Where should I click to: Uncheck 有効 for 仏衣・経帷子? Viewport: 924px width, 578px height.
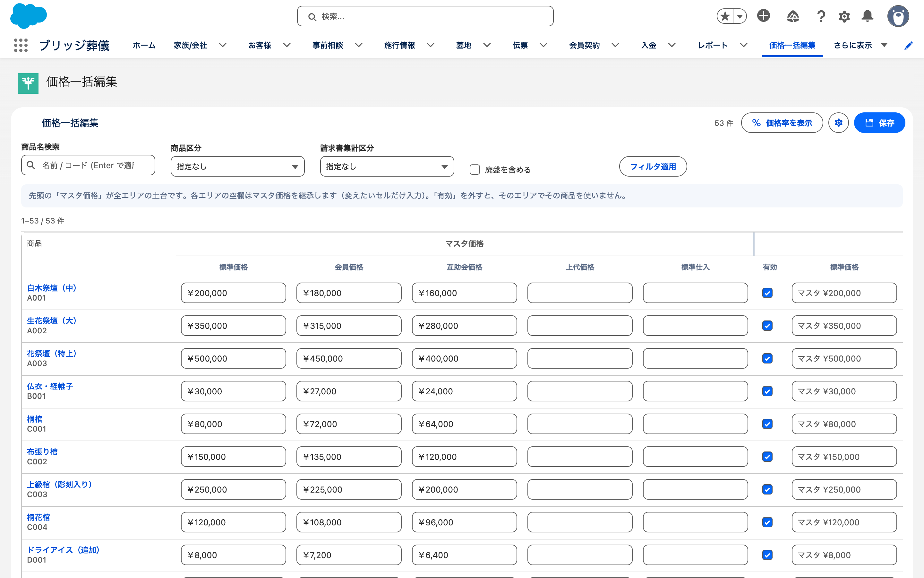pyautogui.click(x=767, y=391)
